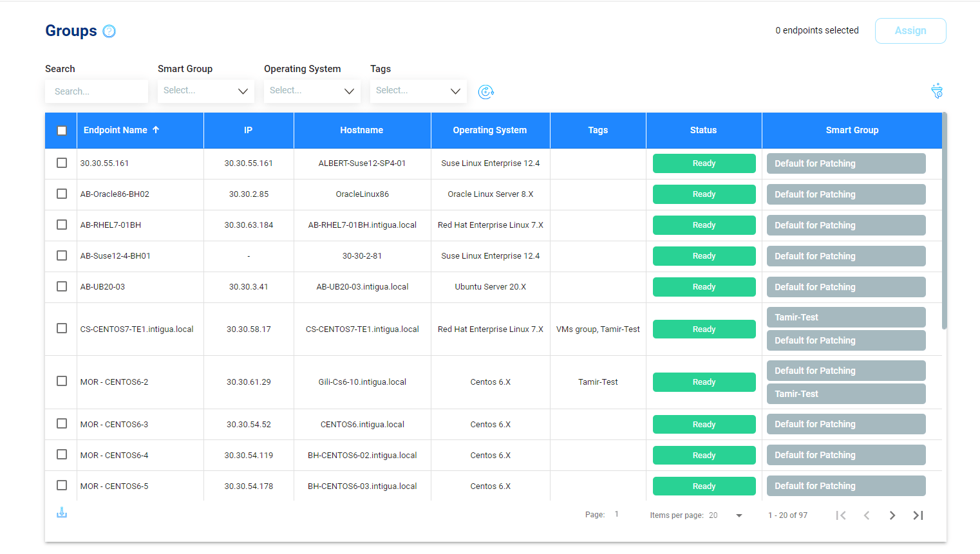Click the help icon next to Groups heading
Image resolution: width=980 pixels, height=554 pixels.
pos(109,30)
